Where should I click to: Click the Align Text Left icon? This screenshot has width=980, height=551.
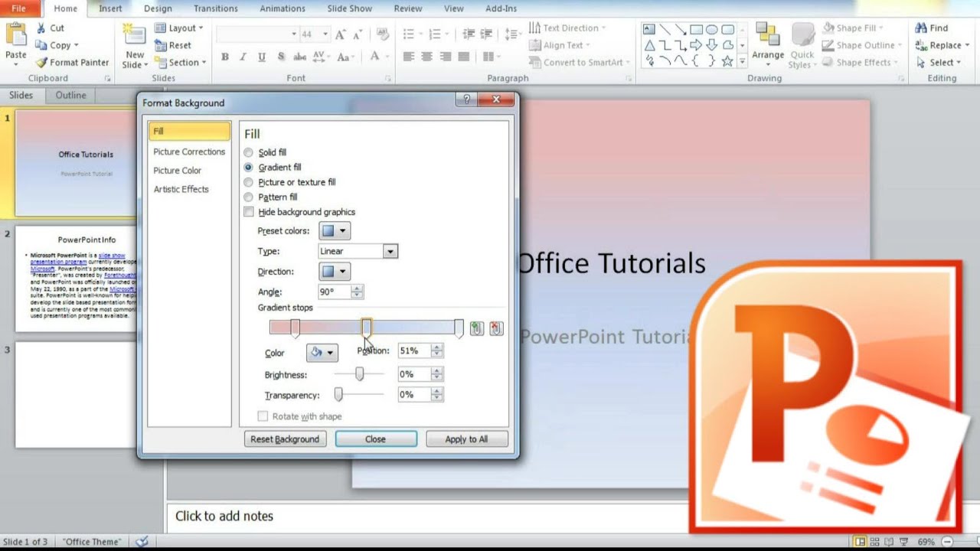tap(409, 57)
